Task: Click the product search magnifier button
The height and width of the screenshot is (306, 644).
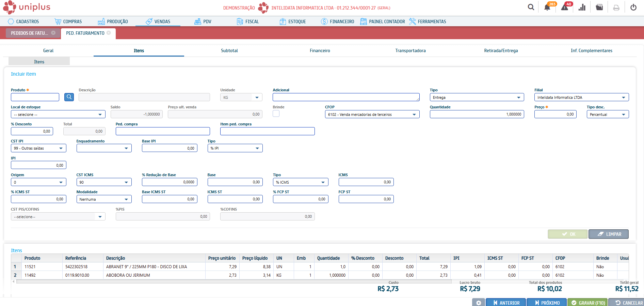Action: [69, 97]
